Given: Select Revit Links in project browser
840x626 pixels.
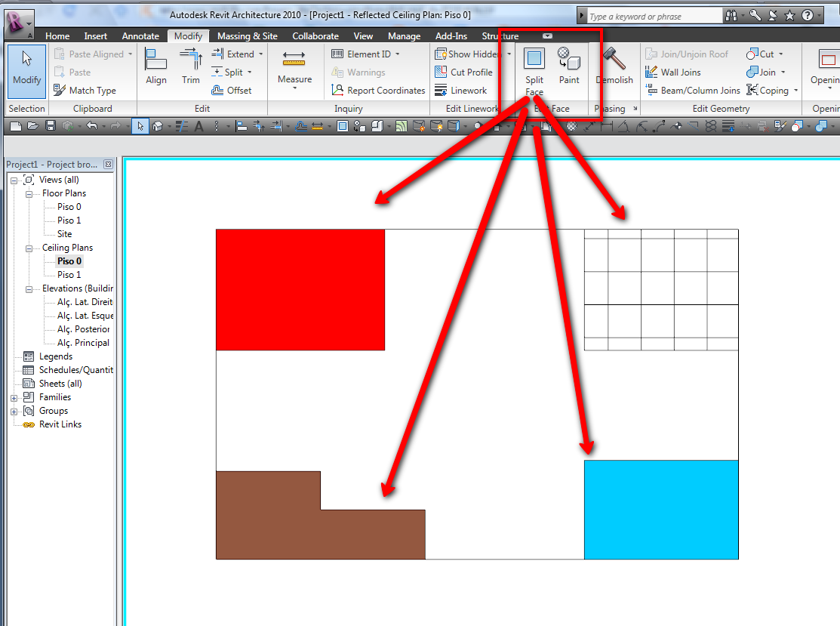Looking at the screenshot, I should point(60,424).
